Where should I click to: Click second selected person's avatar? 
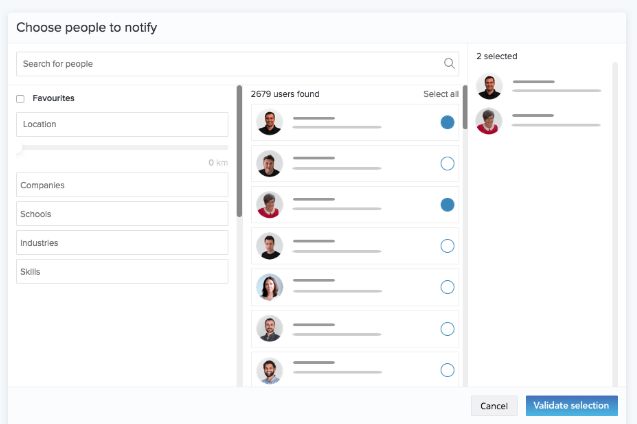coord(489,121)
